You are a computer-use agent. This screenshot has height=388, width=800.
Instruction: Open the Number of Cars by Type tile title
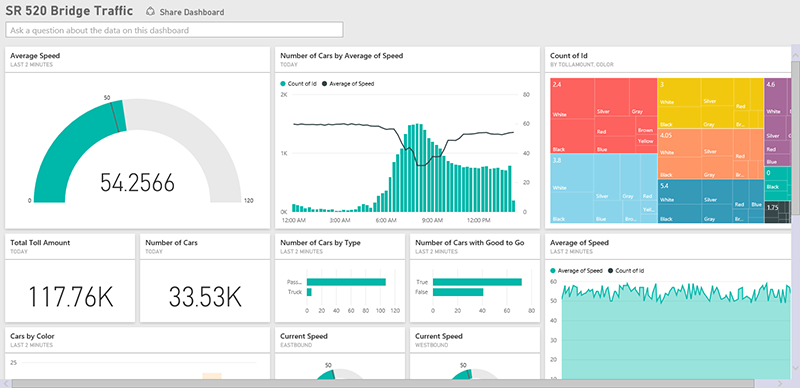point(320,243)
